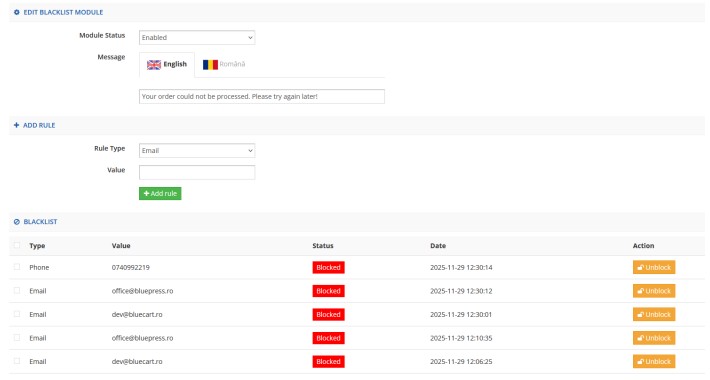Click the Phone type cell

[x=39, y=267]
